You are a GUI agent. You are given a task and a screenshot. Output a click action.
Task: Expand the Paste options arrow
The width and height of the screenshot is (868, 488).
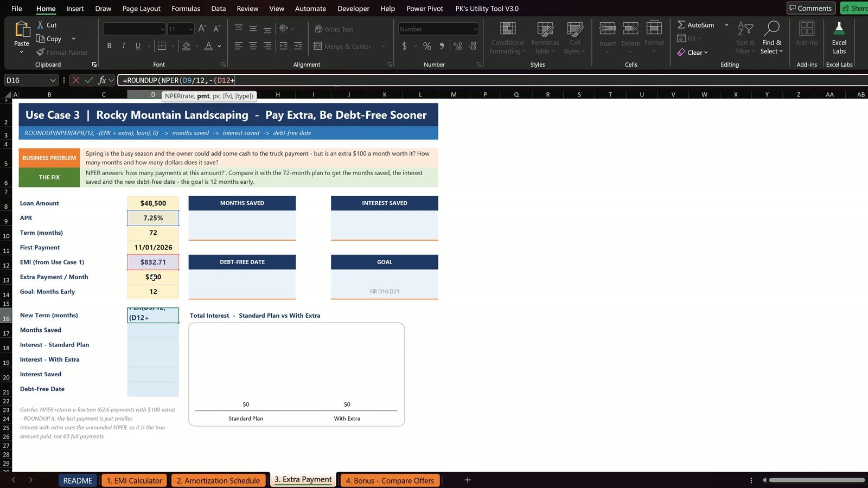click(22, 52)
